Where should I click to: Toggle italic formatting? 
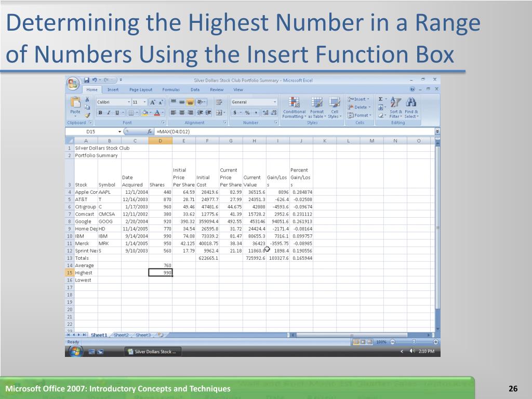click(x=109, y=113)
